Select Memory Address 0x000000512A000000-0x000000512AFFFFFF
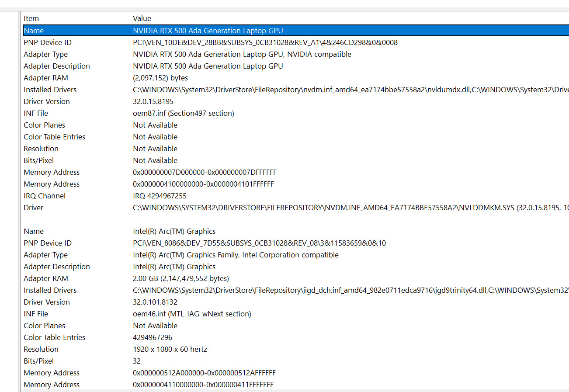 click(x=204, y=373)
